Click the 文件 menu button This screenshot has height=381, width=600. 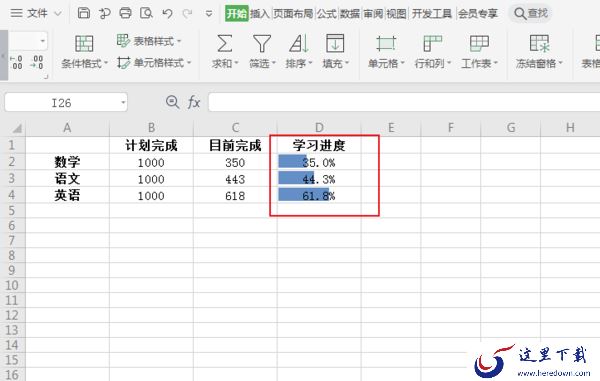click(x=38, y=13)
